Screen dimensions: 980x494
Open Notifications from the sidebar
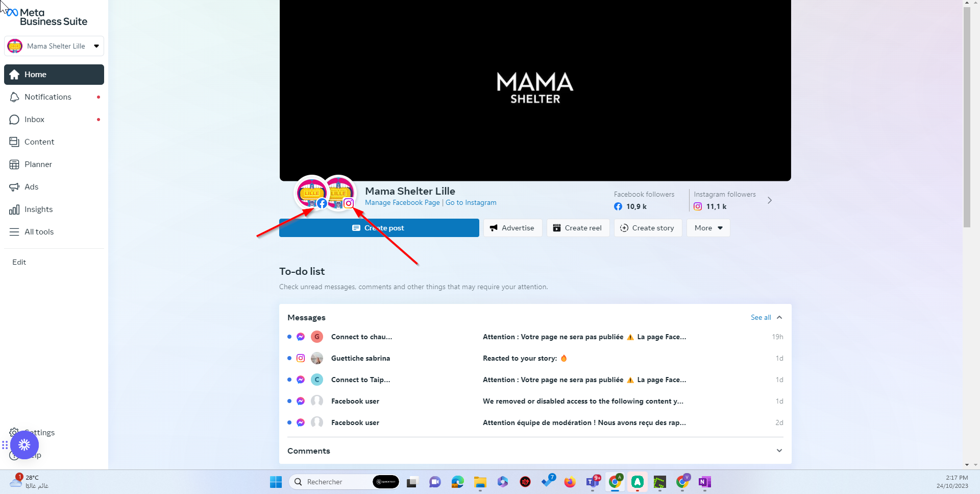(48, 97)
